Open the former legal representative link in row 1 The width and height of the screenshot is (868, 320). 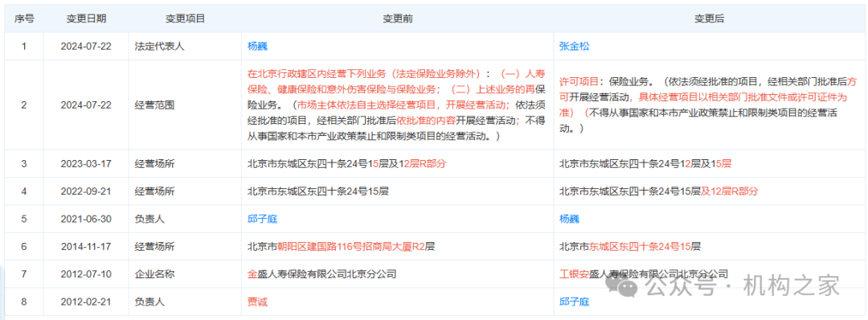pyautogui.click(x=257, y=46)
